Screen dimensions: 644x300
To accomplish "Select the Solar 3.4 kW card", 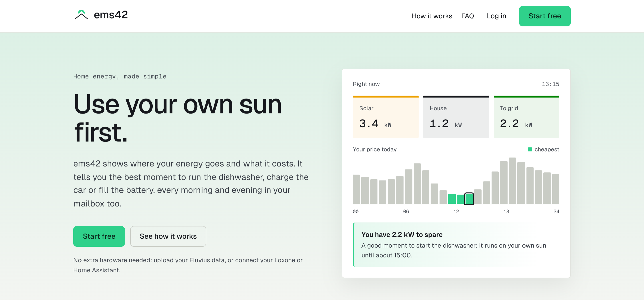I will 385,117.
